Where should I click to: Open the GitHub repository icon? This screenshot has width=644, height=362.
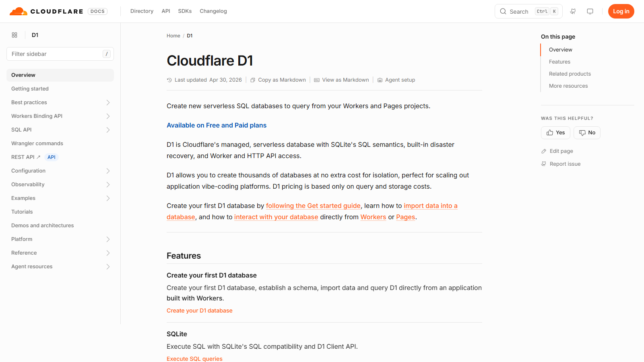573,11
